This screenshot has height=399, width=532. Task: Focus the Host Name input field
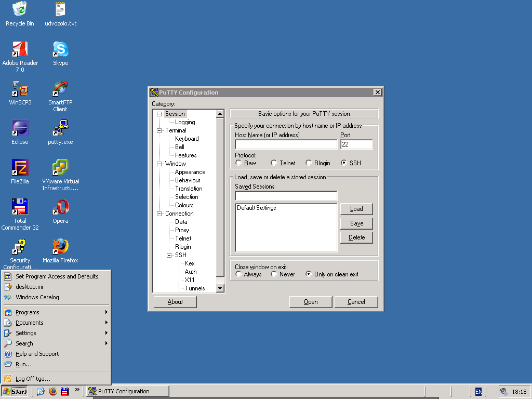pyautogui.click(x=286, y=144)
